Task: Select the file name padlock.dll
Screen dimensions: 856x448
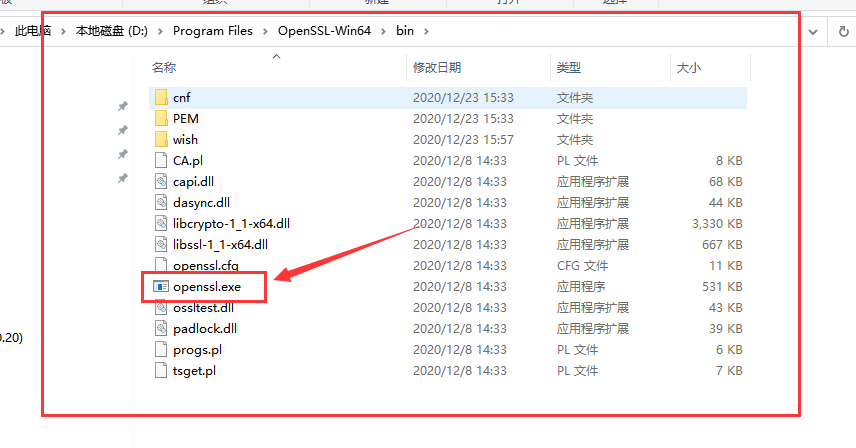Action: (205, 328)
